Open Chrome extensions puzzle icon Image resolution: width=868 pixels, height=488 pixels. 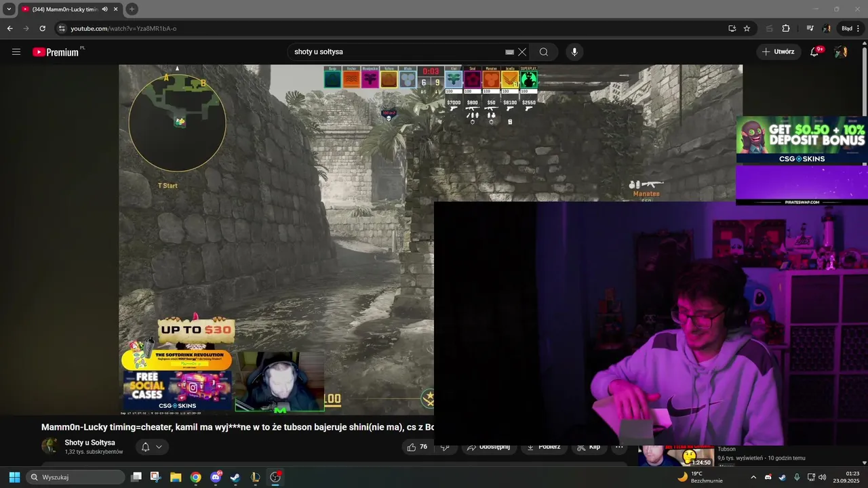(786, 28)
